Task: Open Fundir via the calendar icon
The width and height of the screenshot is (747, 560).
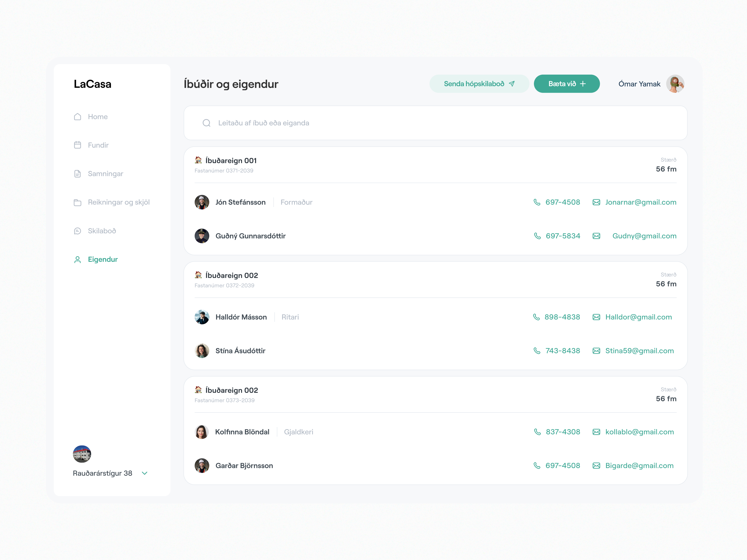Action: tap(77, 145)
